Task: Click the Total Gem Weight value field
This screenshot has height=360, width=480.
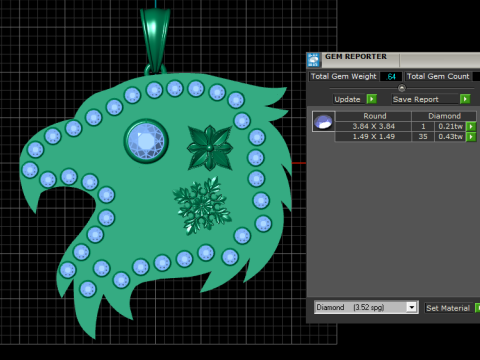Action: (391, 76)
